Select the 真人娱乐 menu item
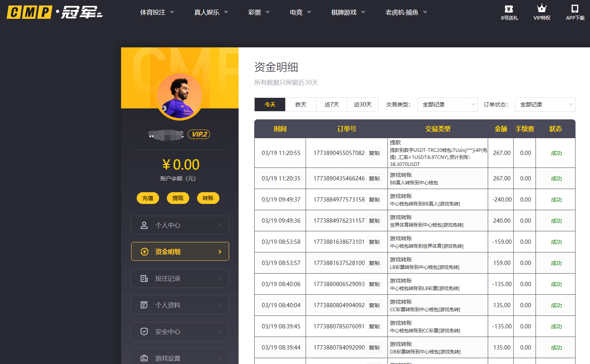Viewport: 590px width, 364px height. (207, 12)
